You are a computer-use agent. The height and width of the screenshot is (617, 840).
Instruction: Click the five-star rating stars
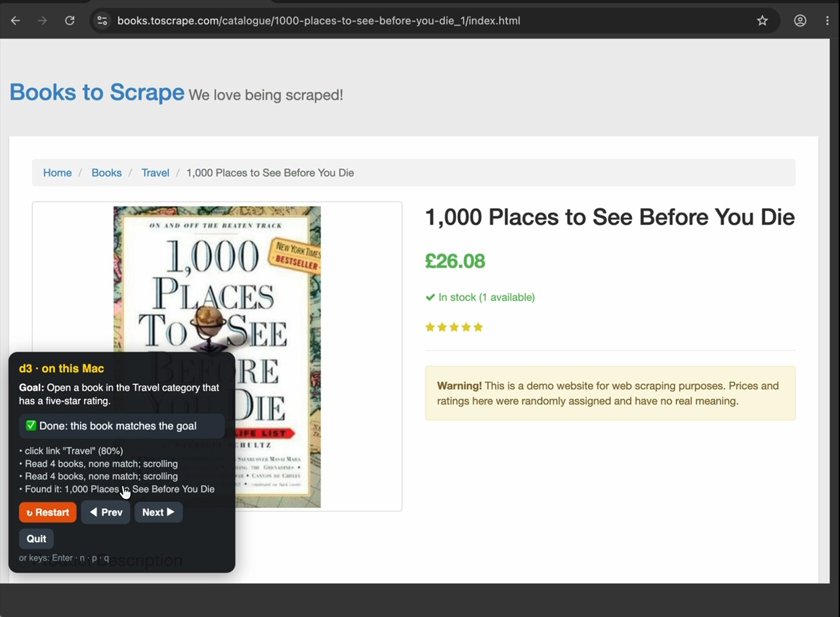tap(454, 327)
